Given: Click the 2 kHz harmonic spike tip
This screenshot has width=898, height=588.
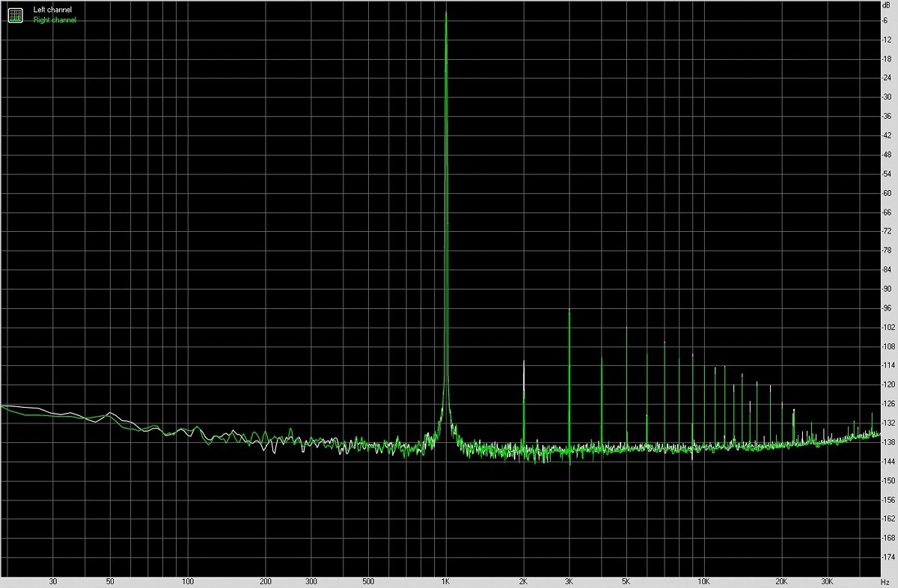Looking at the screenshot, I should pyautogui.click(x=523, y=361).
